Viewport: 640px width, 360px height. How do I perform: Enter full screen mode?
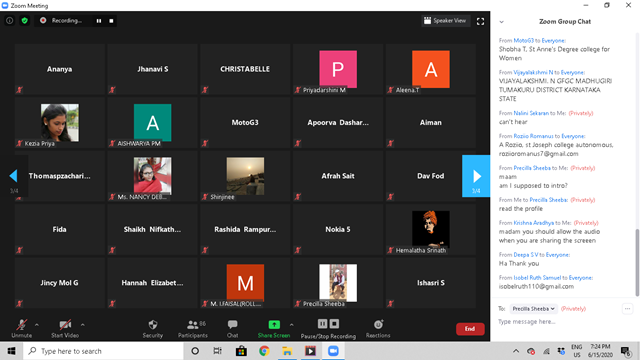click(480, 21)
